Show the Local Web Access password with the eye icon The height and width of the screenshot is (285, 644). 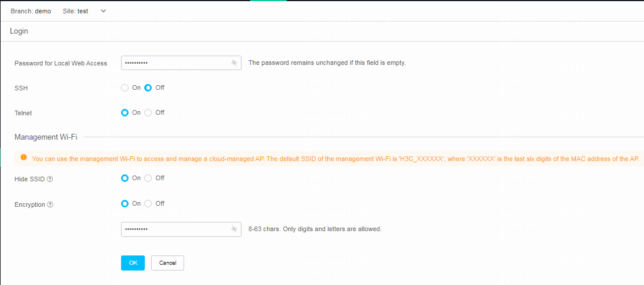pos(234,63)
